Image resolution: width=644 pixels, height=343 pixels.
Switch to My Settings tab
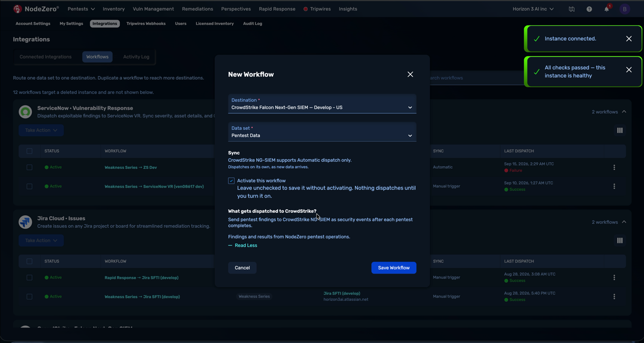tap(71, 24)
